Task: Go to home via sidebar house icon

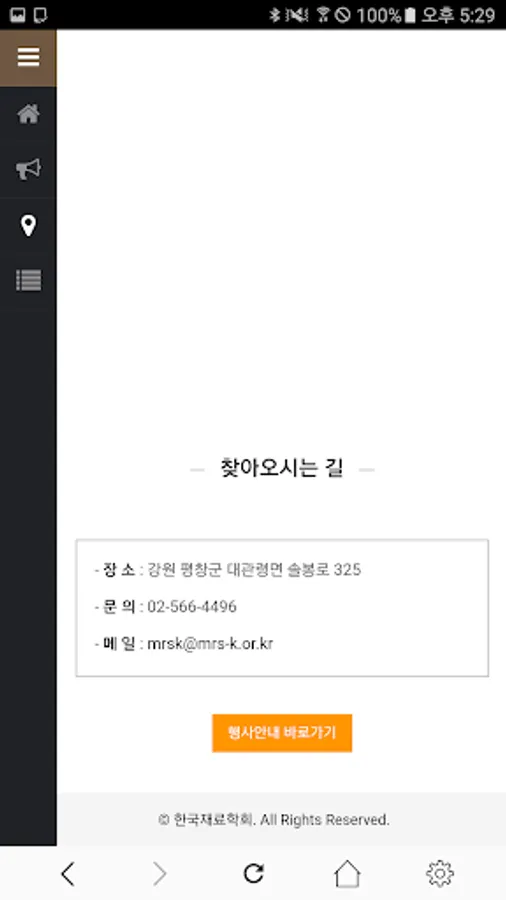Action: pos(28,114)
